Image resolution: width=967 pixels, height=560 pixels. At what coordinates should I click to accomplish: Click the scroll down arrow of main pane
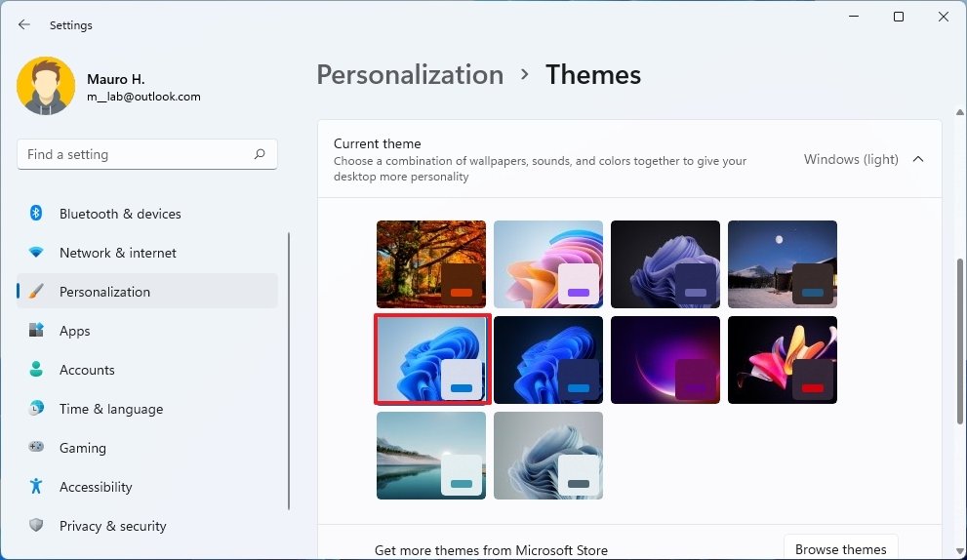959,551
